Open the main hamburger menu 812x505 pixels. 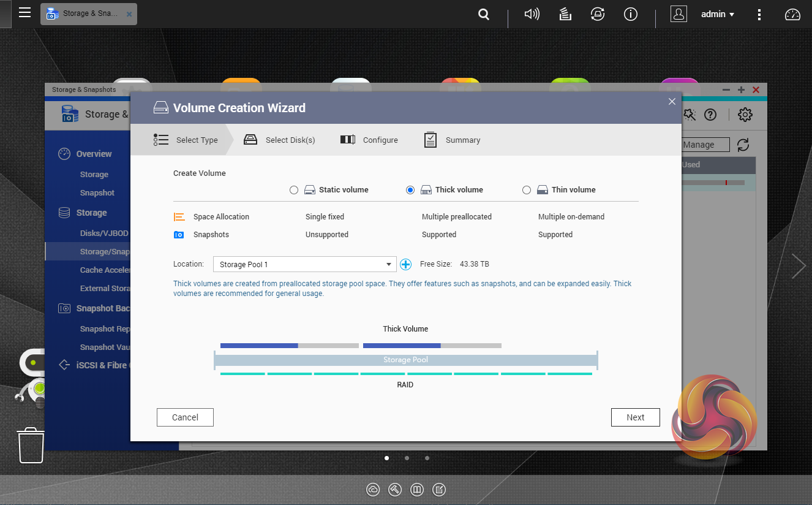[x=24, y=13]
